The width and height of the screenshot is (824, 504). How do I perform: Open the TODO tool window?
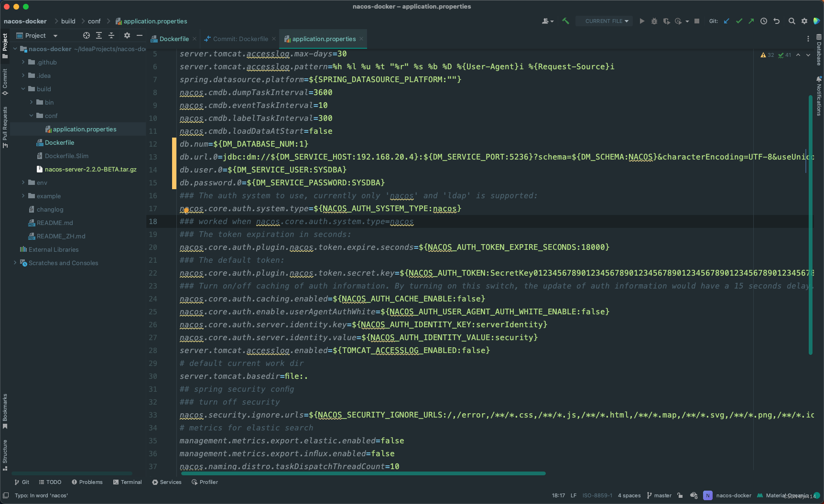click(x=50, y=482)
